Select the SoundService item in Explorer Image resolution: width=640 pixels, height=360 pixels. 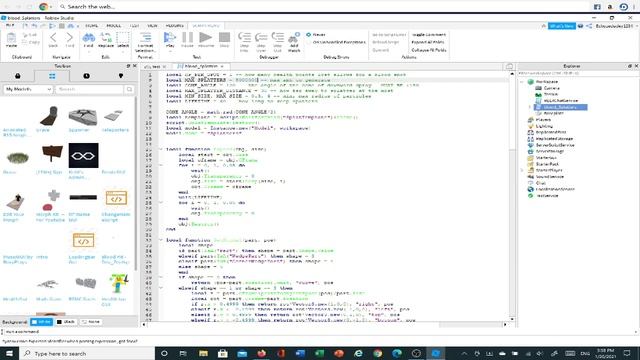tap(549, 177)
